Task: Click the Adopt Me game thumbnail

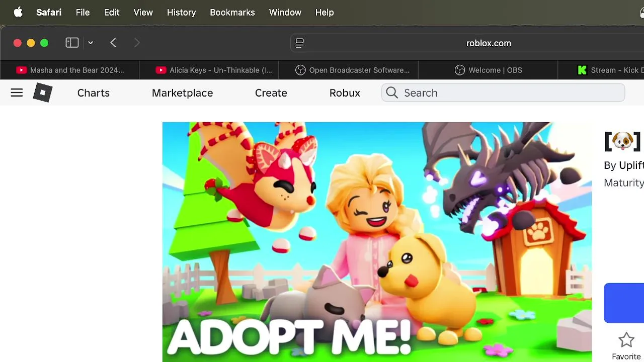Action: coord(377,242)
